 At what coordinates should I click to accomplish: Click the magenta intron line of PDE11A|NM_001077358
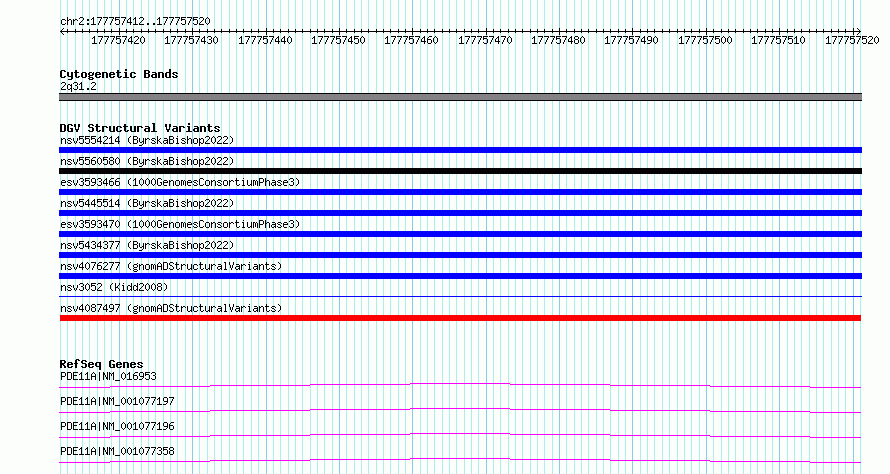[x=460, y=460]
